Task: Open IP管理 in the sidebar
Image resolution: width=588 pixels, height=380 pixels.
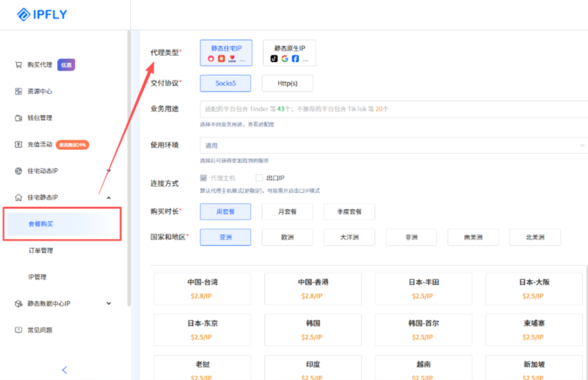Action: click(37, 277)
